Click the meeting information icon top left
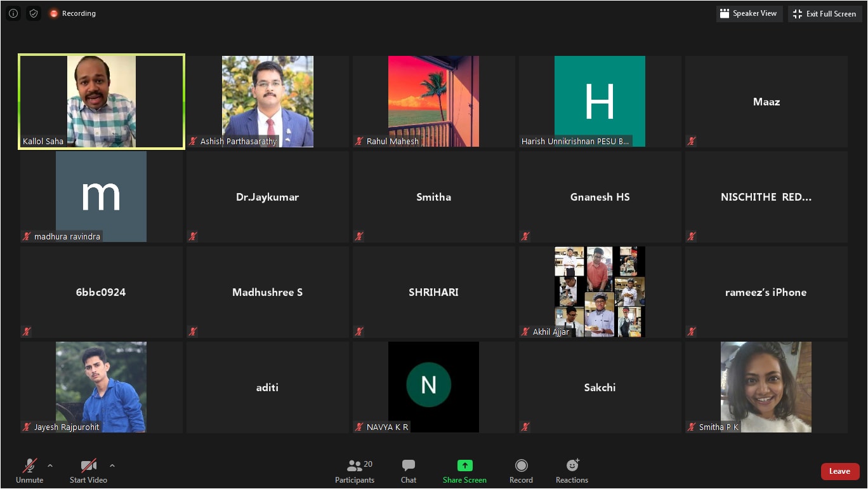This screenshot has height=489, width=868. click(x=13, y=13)
